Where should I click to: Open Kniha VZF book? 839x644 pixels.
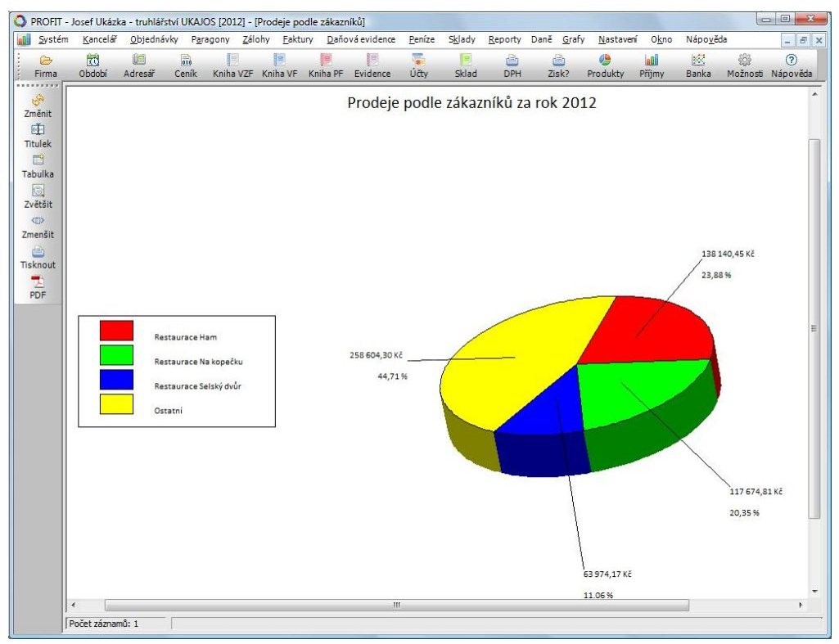[232, 65]
